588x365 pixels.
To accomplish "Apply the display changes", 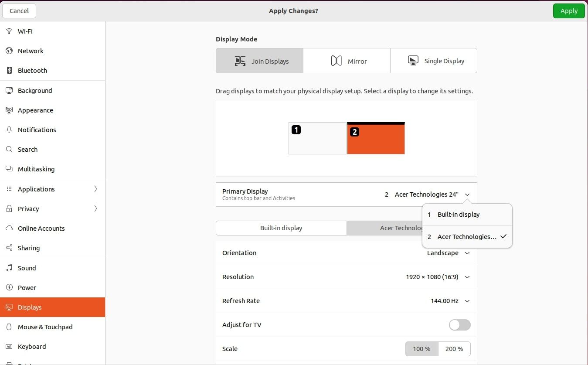I will pos(568,10).
